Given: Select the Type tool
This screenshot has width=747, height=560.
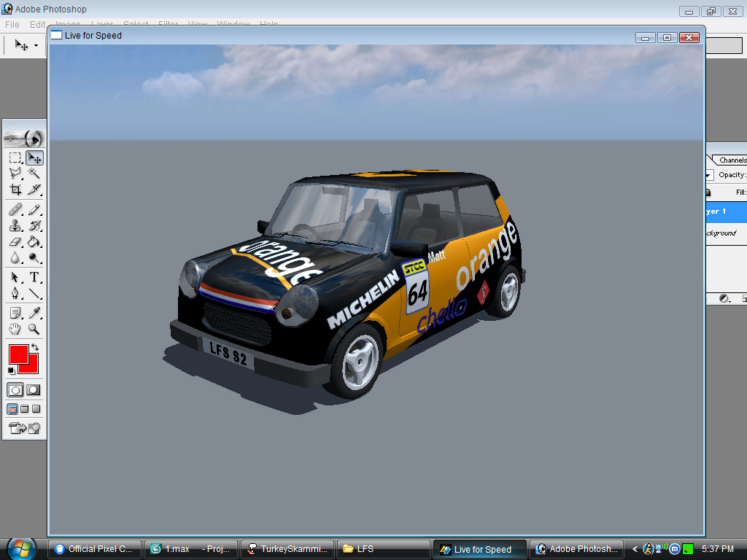Looking at the screenshot, I should point(34,277).
